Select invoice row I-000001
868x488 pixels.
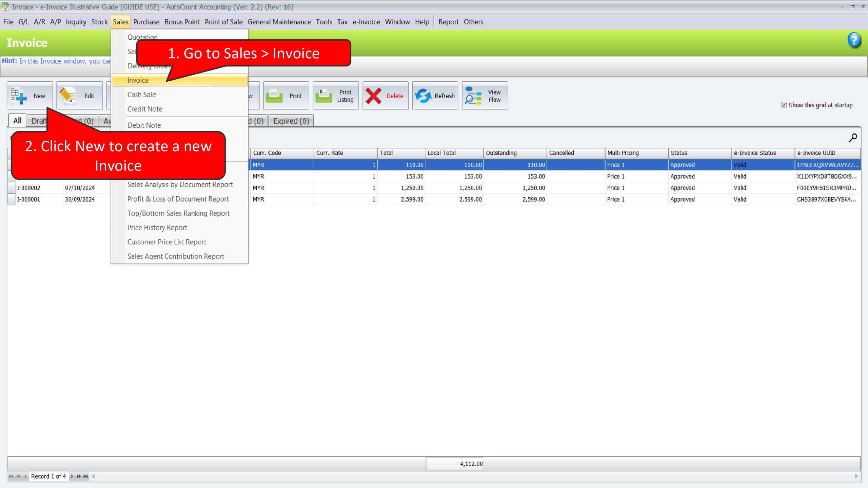(434, 199)
